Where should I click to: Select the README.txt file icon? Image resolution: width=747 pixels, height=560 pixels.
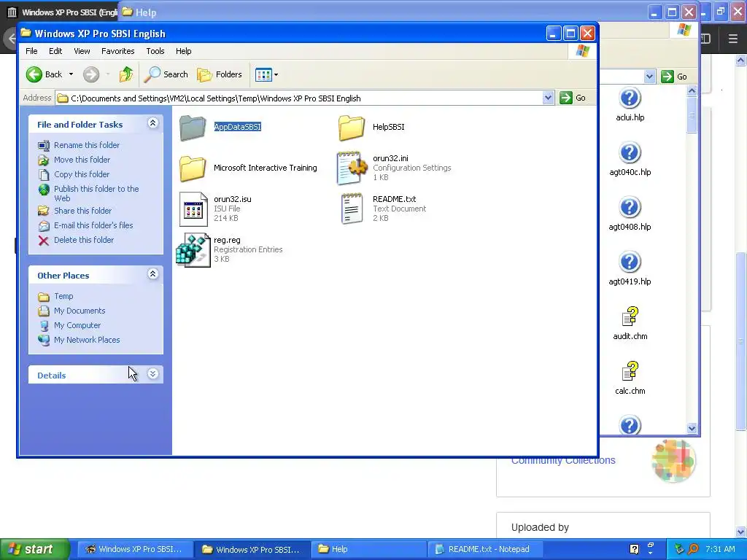352,209
